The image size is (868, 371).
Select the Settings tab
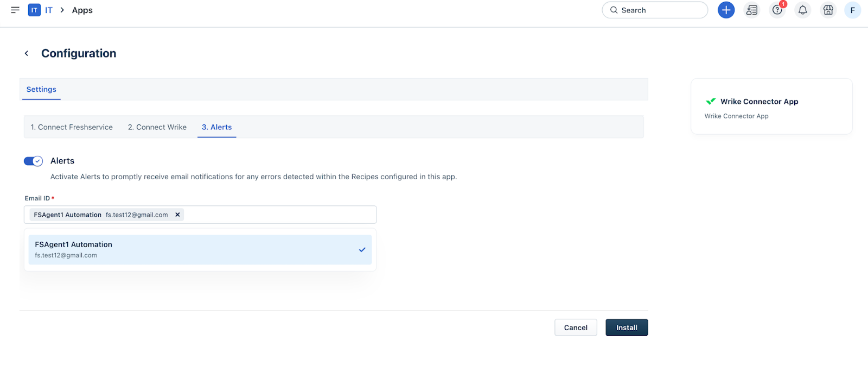41,89
